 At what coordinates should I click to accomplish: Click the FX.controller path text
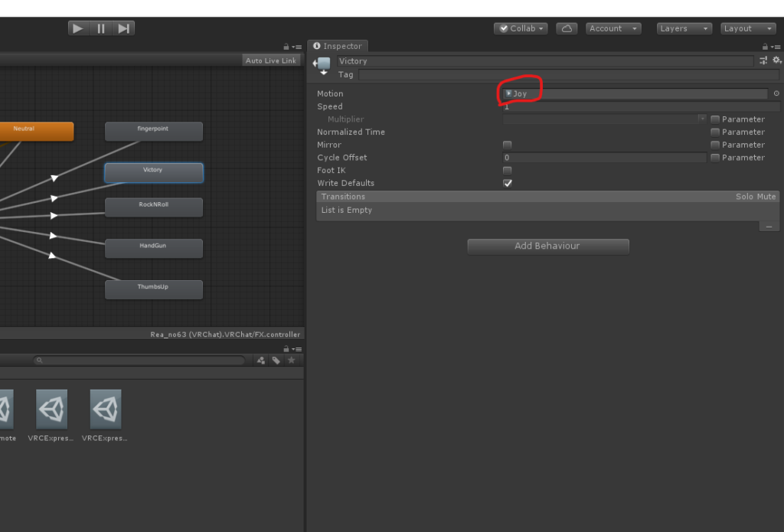(x=225, y=335)
